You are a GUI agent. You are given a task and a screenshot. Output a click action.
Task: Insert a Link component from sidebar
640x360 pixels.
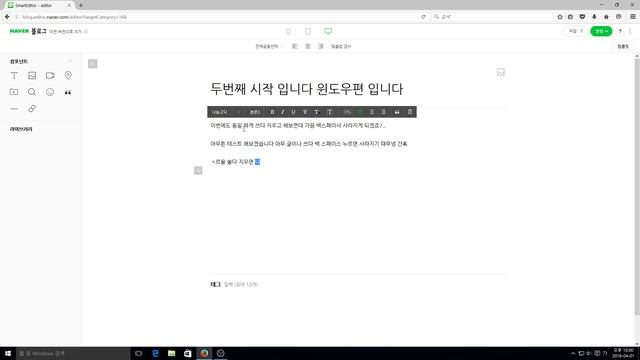(32, 109)
